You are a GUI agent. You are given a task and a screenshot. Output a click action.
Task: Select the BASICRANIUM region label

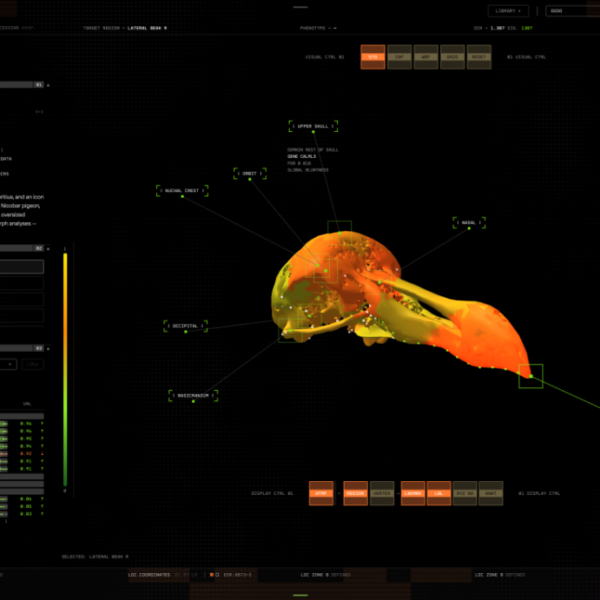point(193,396)
